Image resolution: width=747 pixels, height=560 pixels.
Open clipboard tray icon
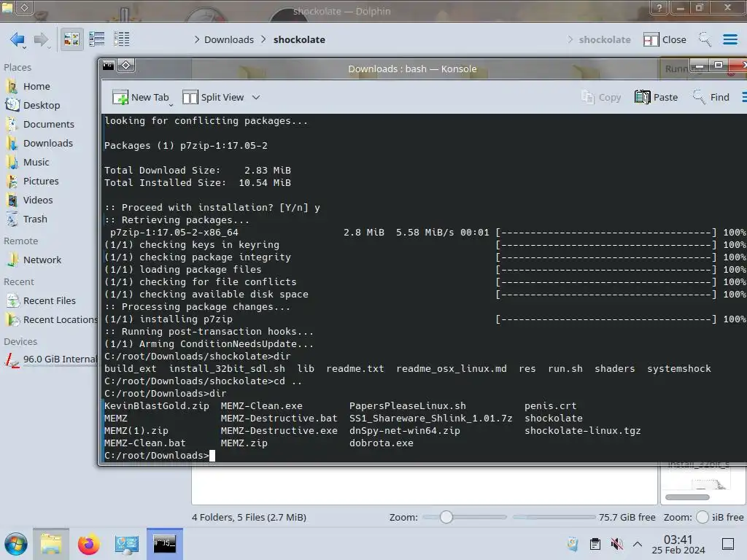click(x=595, y=544)
